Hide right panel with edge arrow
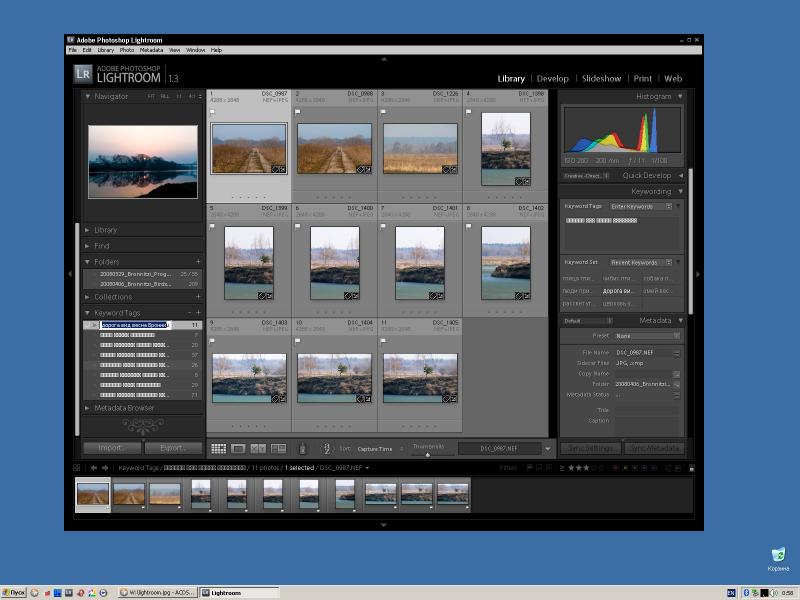 click(698, 274)
